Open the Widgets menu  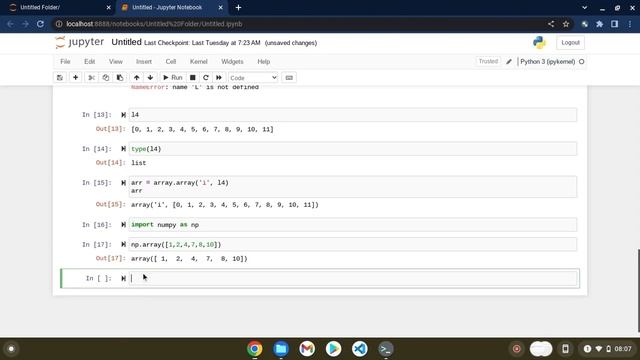click(232, 62)
